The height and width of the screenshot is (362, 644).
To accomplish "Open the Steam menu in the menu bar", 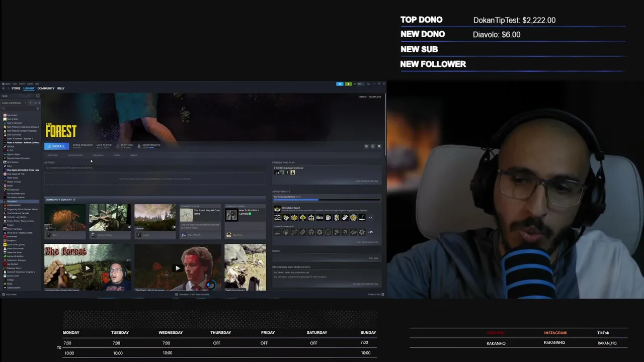I will (8, 84).
